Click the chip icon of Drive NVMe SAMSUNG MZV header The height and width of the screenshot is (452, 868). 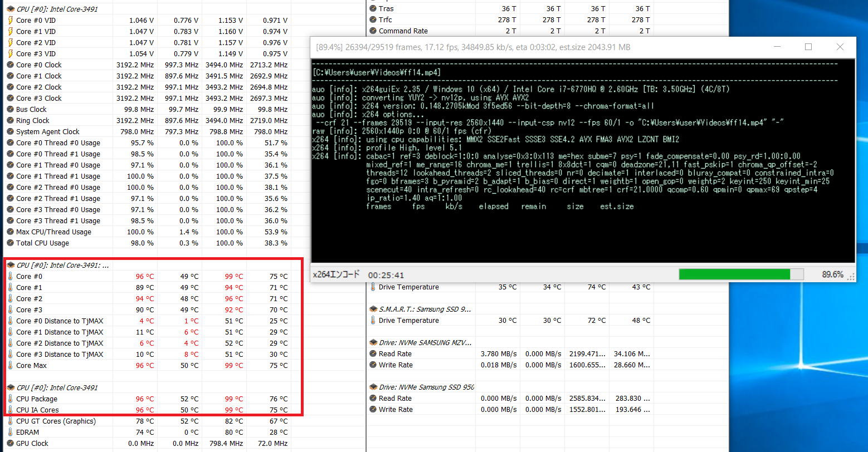click(x=373, y=342)
